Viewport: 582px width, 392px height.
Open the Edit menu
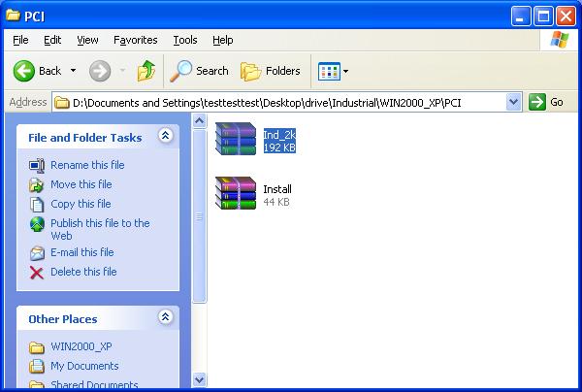(x=52, y=40)
